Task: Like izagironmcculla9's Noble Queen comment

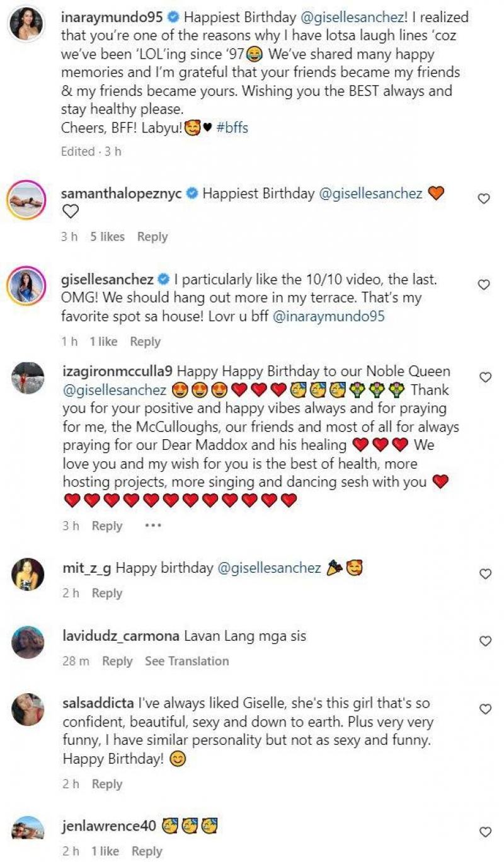Action: click(484, 377)
